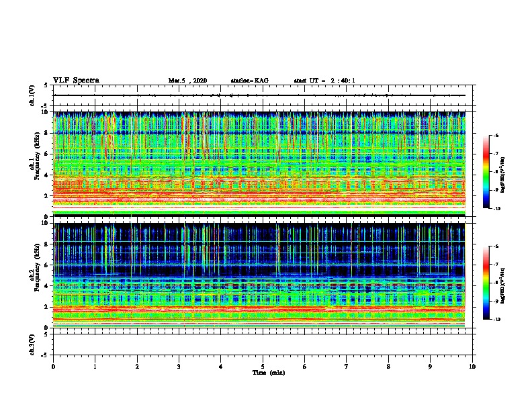Screen dimensions: 532x411
Task: Click the "5" tick on ch.3(V) axis
Action: coord(46,334)
